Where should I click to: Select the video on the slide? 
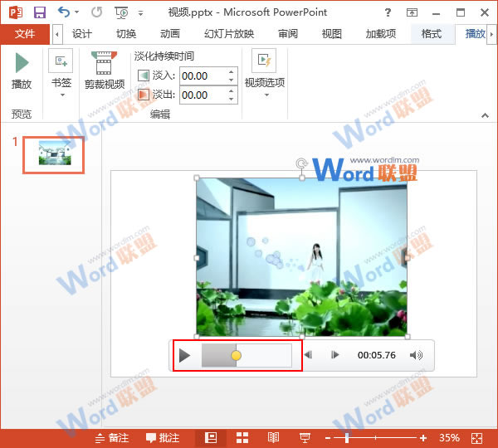tap(302, 257)
